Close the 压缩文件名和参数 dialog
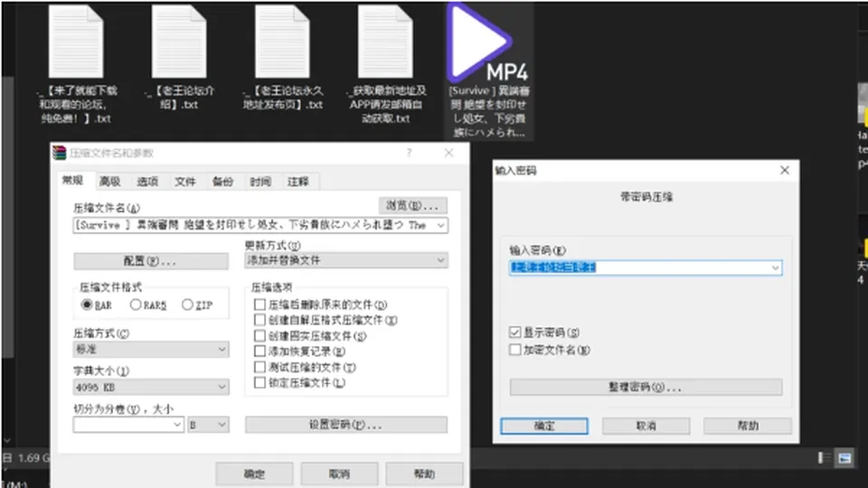The image size is (868, 488). 449,153
